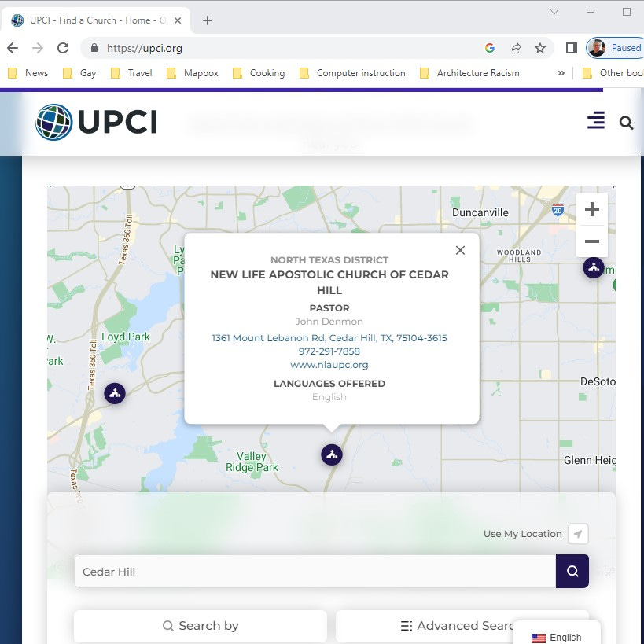Screen dimensions: 644x644
Task: Select the UPCI - Find a Church tab
Action: (x=95, y=20)
